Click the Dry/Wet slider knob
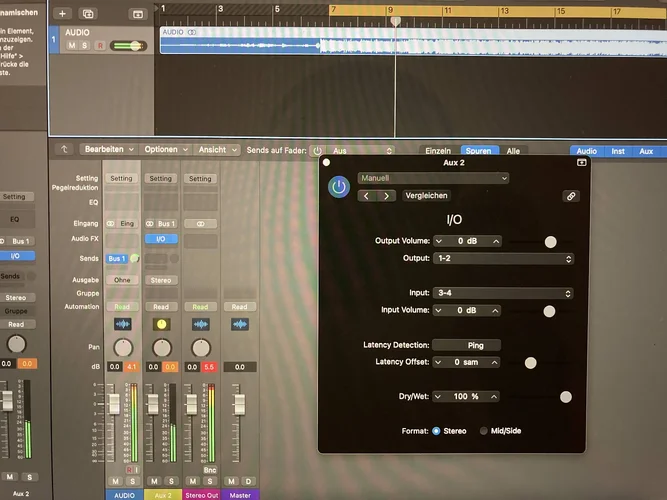The height and width of the screenshot is (500, 667). point(566,397)
